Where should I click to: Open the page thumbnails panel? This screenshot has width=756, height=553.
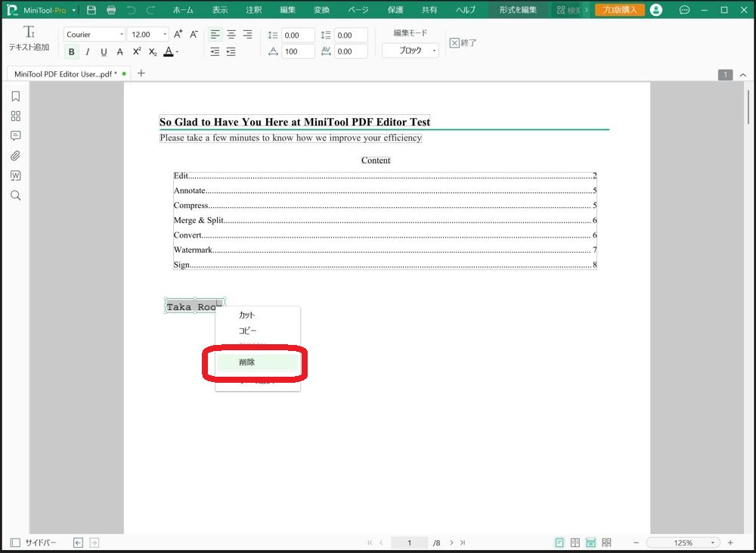15,116
